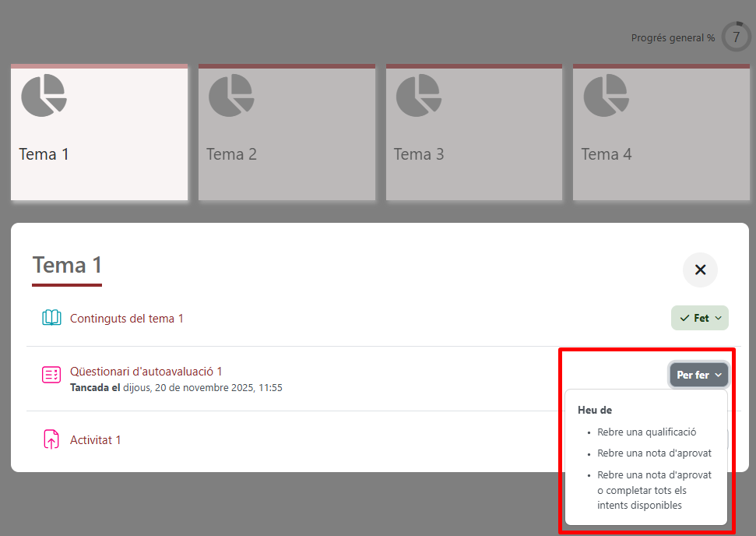
Task: Click the chevron arrow on the Per fer button
Action: tap(718, 375)
